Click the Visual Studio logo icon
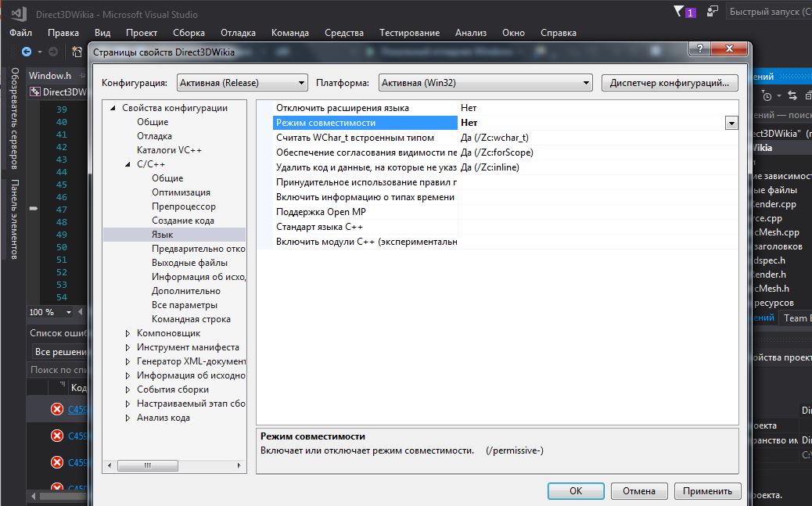The image size is (812, 506). pos(19,13)
